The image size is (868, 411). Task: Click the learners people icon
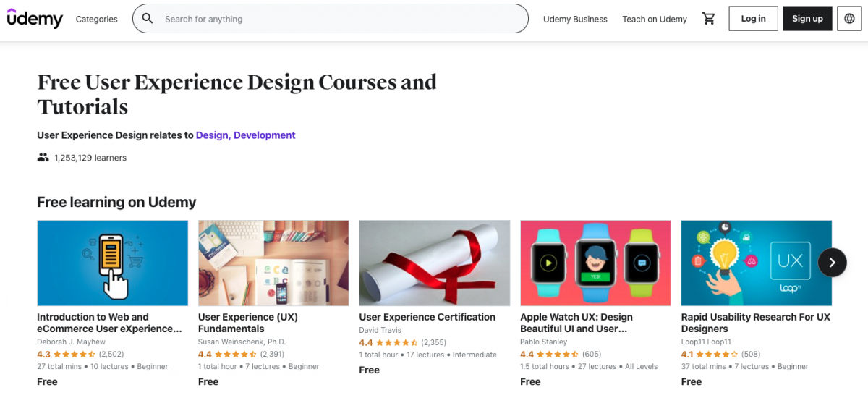(x=43, y=157)
